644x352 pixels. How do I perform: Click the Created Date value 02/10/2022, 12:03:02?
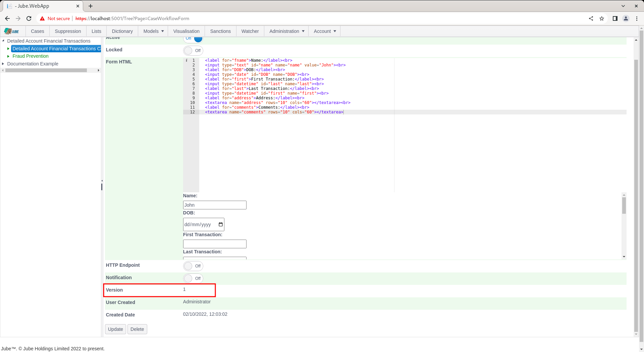coord(205,314)
